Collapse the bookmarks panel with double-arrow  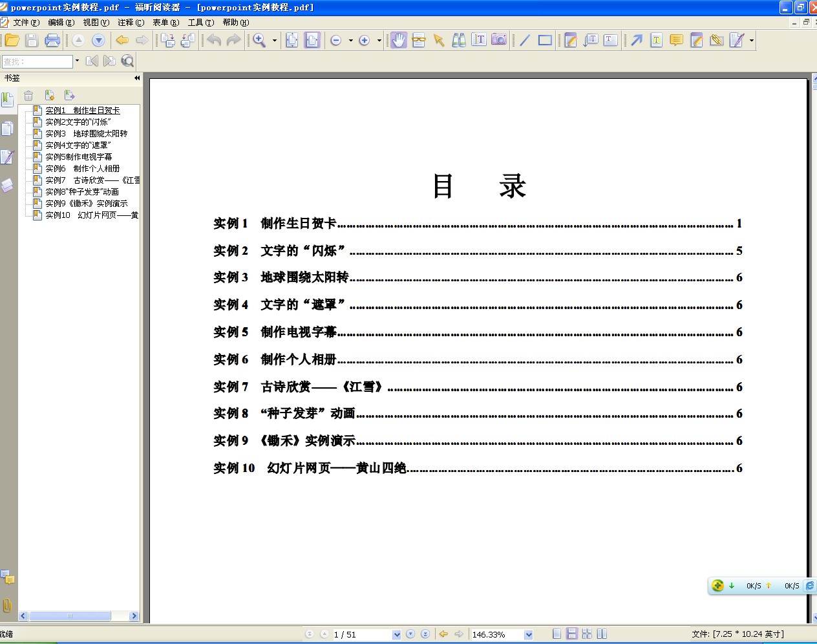tap(137, 78)
